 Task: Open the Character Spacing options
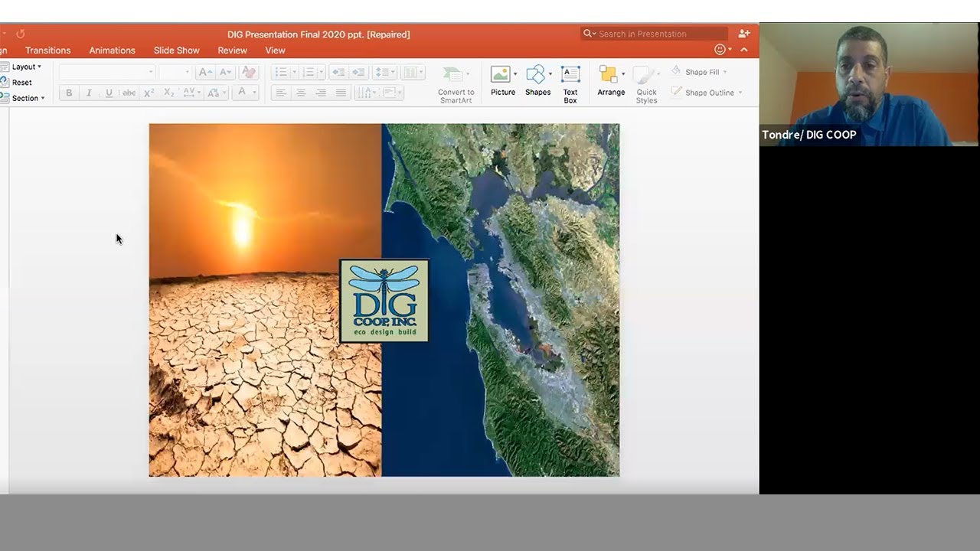pos(191,93)
